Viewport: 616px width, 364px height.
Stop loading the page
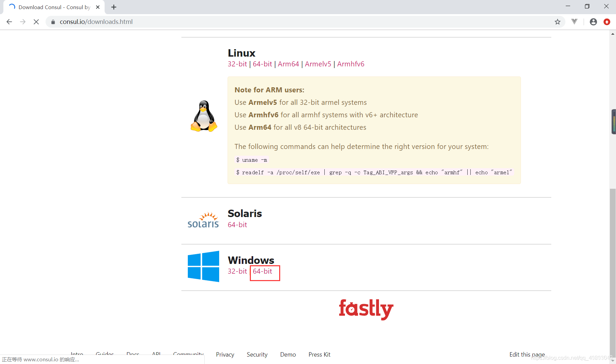point(36,22)
